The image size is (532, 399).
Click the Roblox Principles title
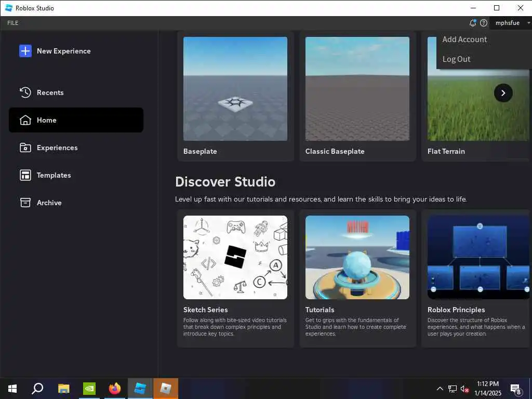(x=456, y=310)
